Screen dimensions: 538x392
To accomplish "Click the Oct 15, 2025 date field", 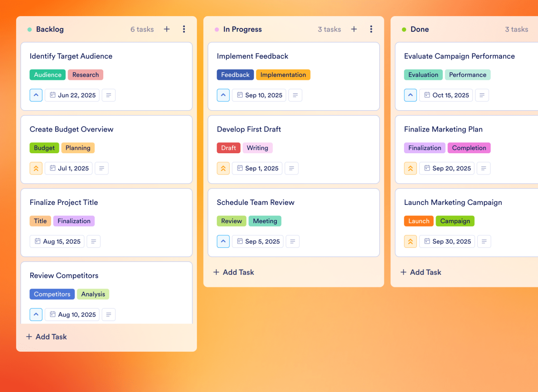I will tap(446, 95).
